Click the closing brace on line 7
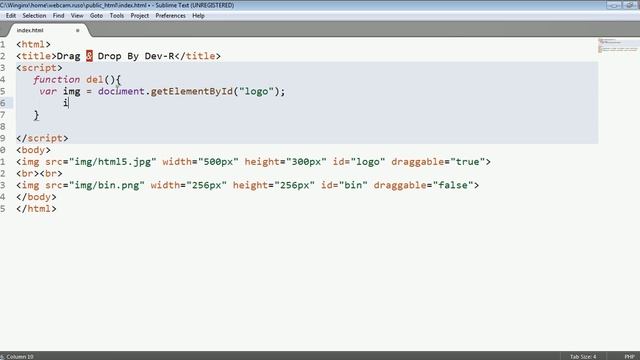640x360 pixels. pos(36,115)
